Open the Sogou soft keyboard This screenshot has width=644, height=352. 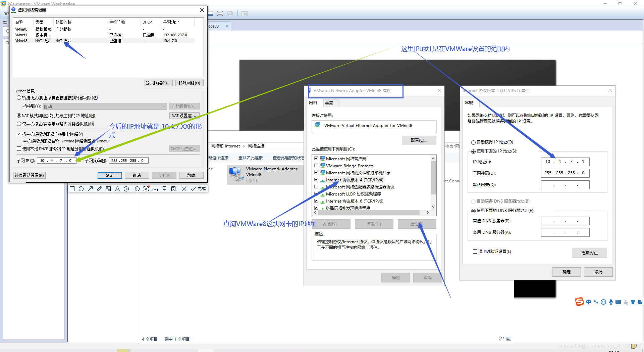click(618, 302)
